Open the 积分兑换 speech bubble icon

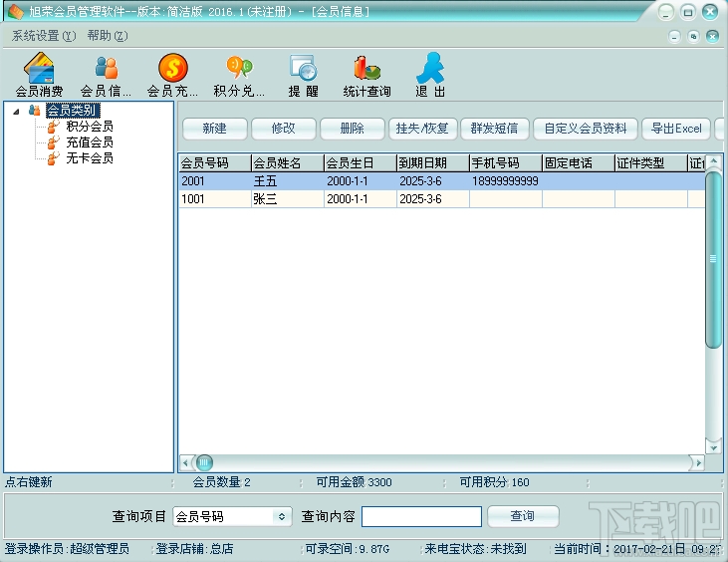click(239, 68)
